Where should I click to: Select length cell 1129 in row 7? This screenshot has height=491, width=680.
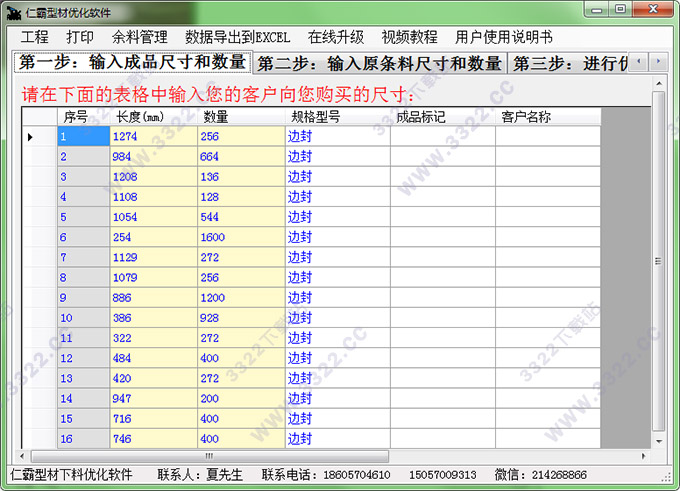click(154, 257)
